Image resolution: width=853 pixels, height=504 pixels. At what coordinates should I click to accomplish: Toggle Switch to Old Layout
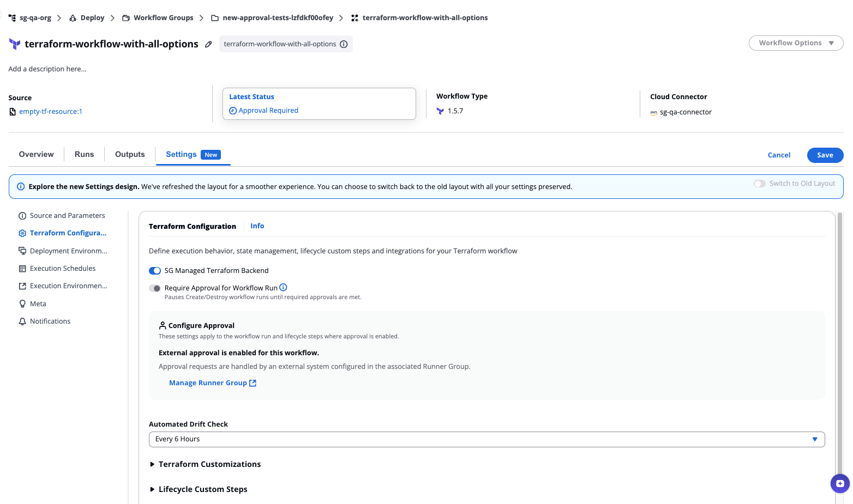coord(760,184)
